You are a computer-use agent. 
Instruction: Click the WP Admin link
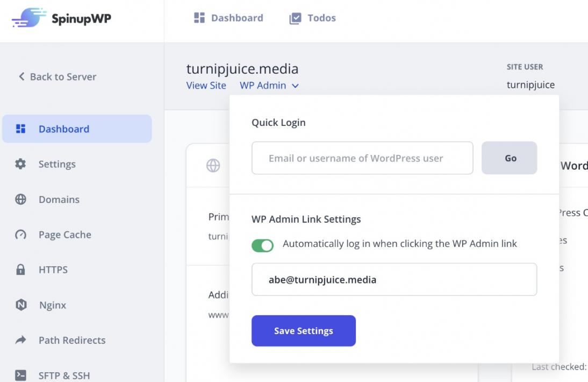tap(263, 86)
